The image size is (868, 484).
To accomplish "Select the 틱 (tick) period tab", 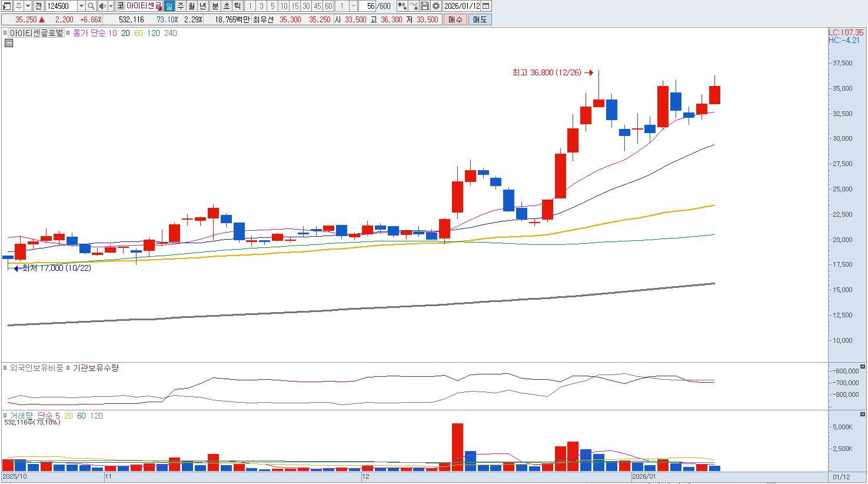I will 237,6.
